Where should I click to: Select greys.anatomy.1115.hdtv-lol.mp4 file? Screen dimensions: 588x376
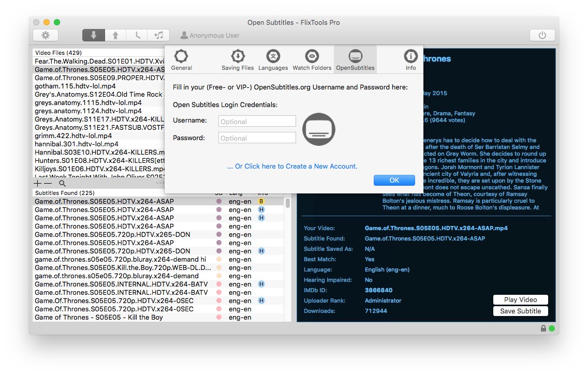(99, 102)
